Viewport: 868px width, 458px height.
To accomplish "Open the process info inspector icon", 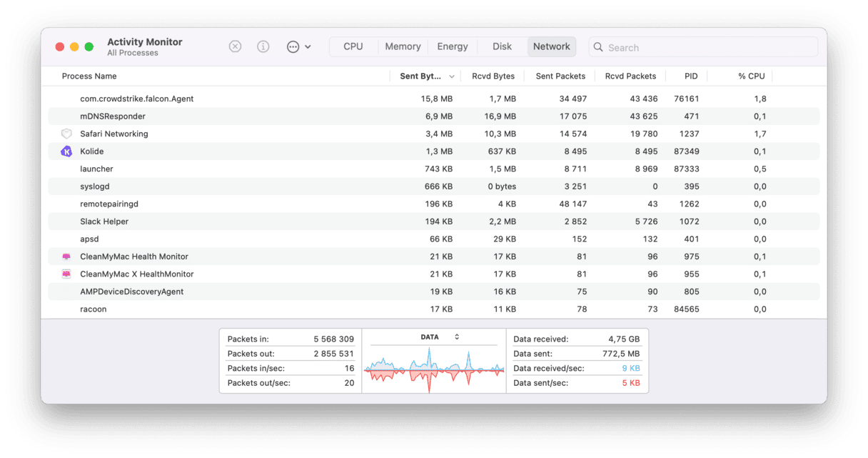I will pos(263,46).
